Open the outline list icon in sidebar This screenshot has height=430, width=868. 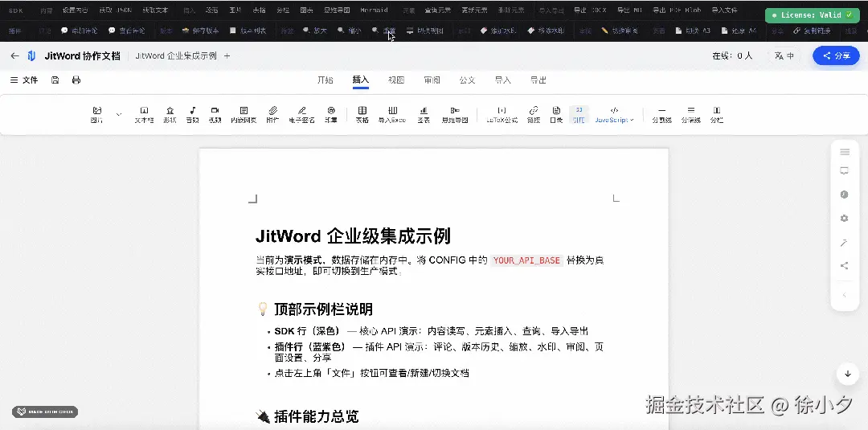tap(844, 152)
